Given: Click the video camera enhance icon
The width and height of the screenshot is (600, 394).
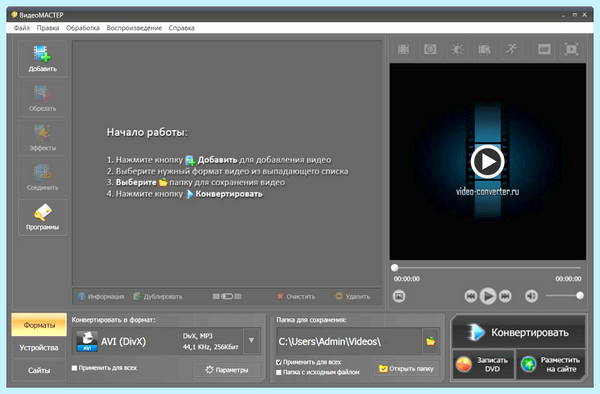Looking at the screenshot, I should coord(484,49).
